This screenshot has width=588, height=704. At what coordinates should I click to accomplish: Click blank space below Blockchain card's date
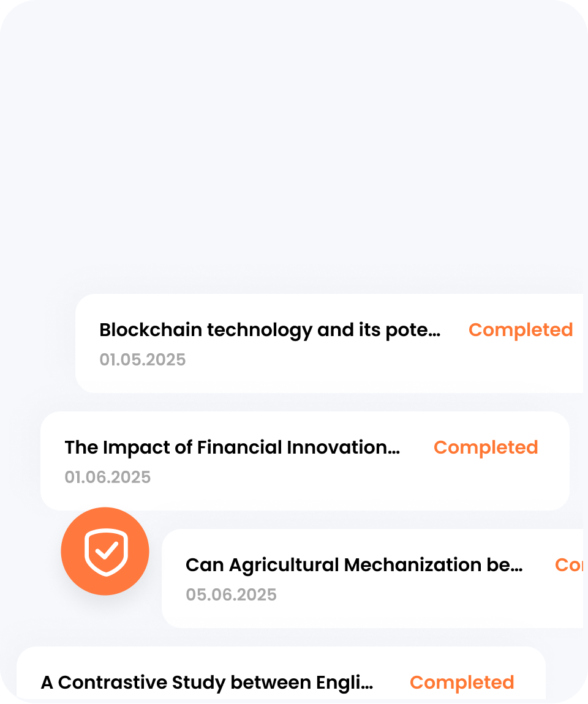tap(269, 381)
